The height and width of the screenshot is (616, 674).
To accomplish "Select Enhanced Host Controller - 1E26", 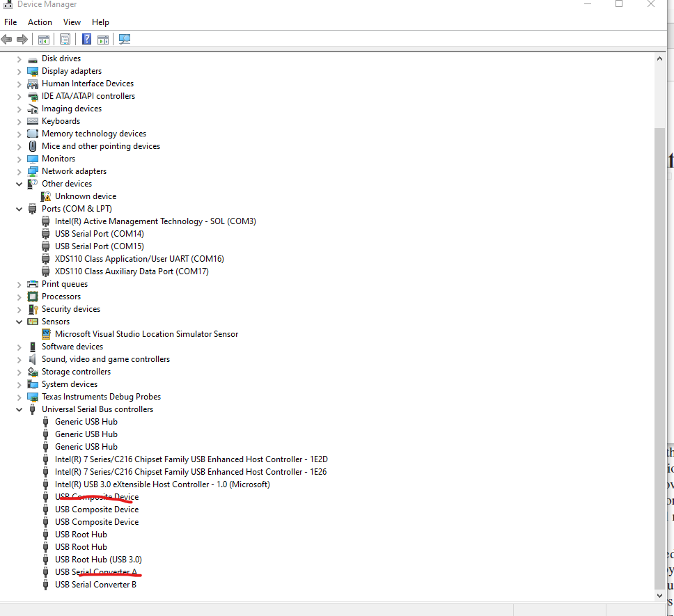I will [190, 472].
